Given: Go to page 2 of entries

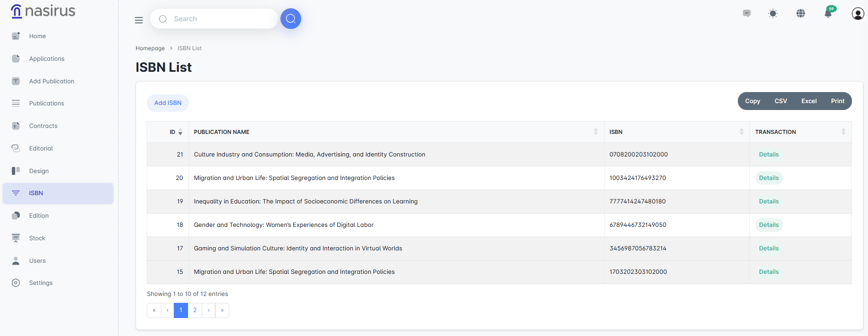Looking at the screenshot, I should pos(195,310).
